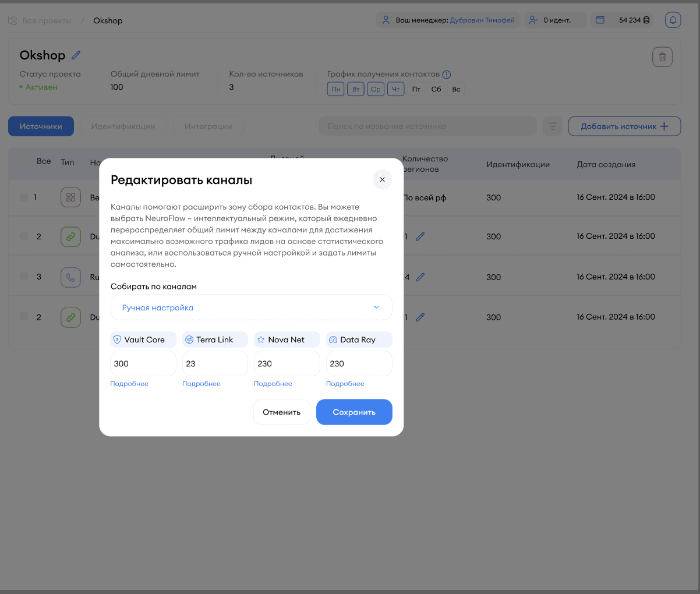
Task: Click the notification bell icon
Action: tap(673, 20)
